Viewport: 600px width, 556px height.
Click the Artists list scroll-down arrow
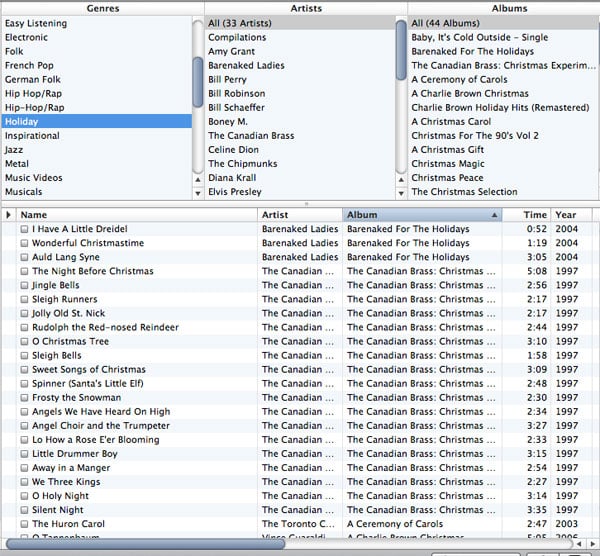pos(401,193)
